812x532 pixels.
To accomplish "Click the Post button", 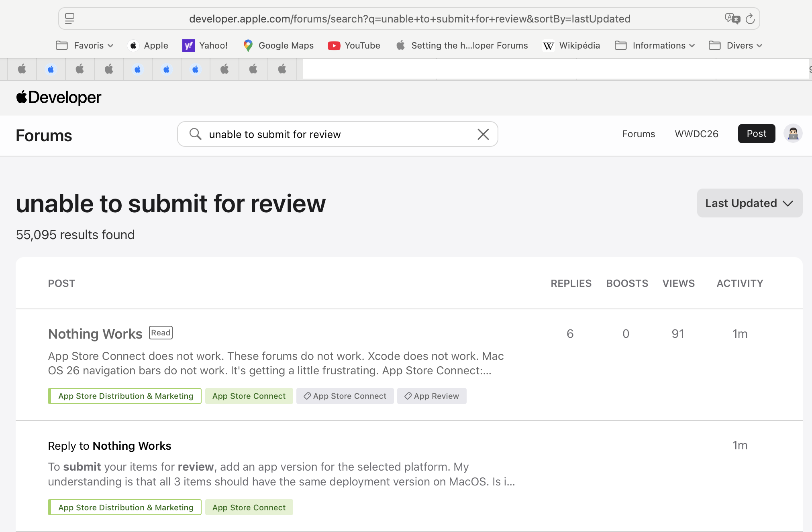I will pyautogui.click(x=757, y=134).
